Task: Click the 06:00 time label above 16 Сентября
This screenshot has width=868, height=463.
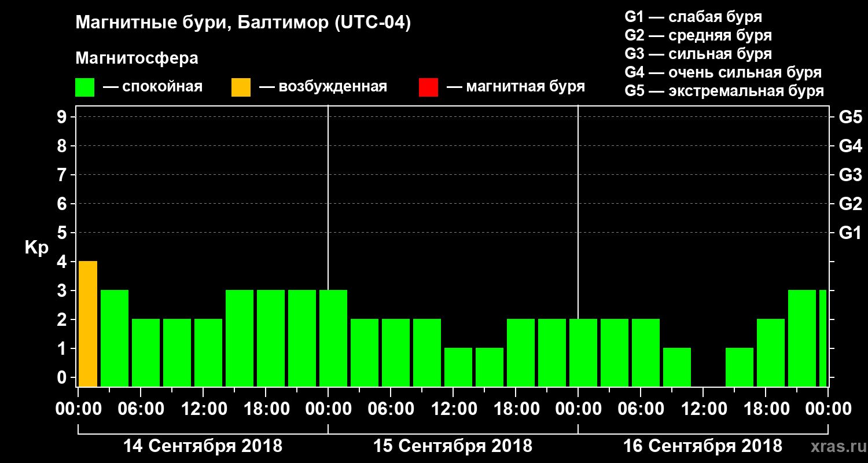Action: point(641,409)
